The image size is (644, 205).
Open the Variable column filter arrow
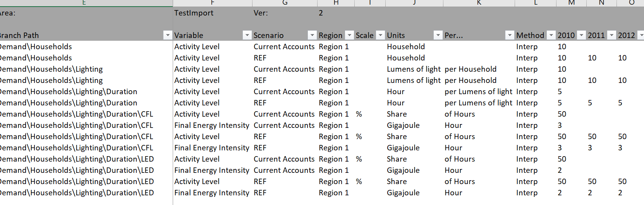(247, 35)
